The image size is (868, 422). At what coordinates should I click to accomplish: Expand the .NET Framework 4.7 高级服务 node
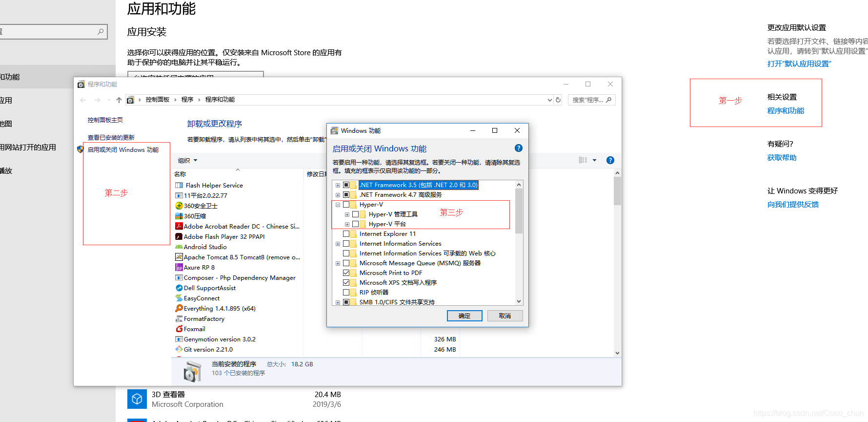tap(338, 195)
